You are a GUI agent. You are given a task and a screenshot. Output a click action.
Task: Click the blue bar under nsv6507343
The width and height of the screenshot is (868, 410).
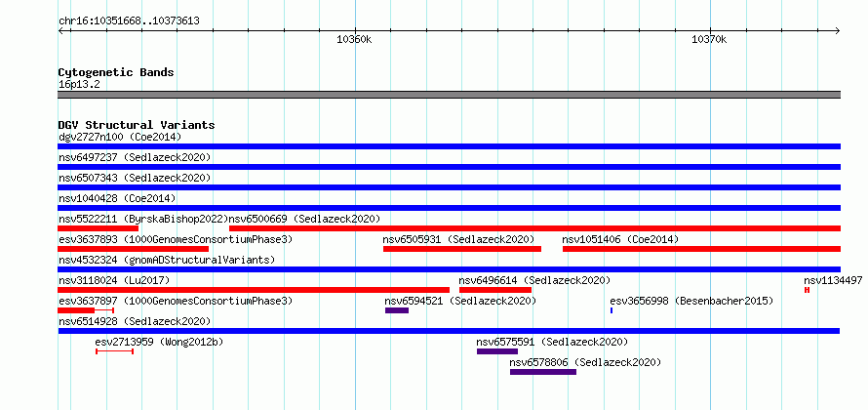point(449,187)
